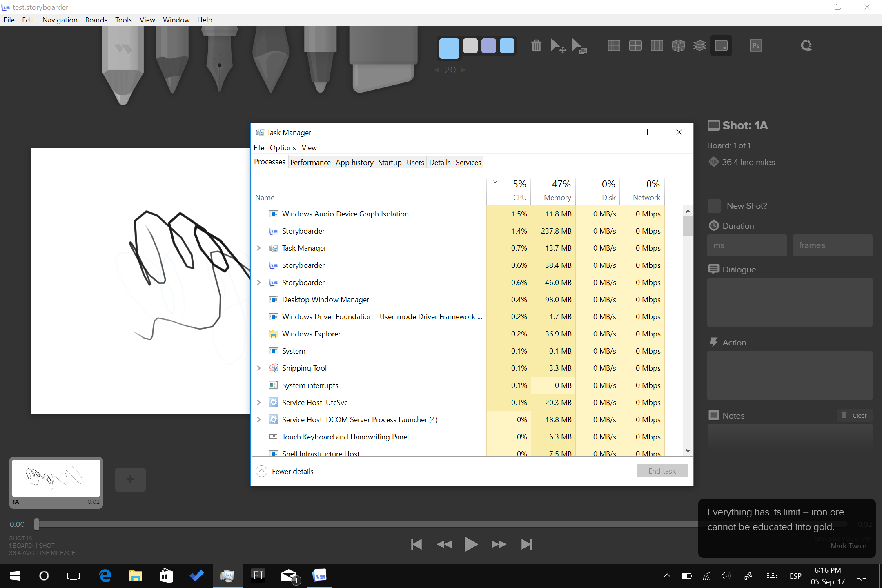Click the undo circular arrow icon
The image size is (882, 588).
[x=806, y=46]
